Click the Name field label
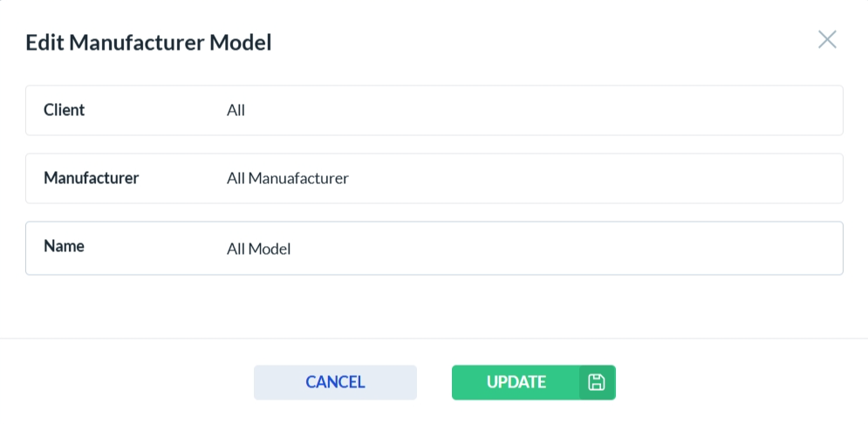This screenshot has width=868, height=424. (x=64, y=247)
